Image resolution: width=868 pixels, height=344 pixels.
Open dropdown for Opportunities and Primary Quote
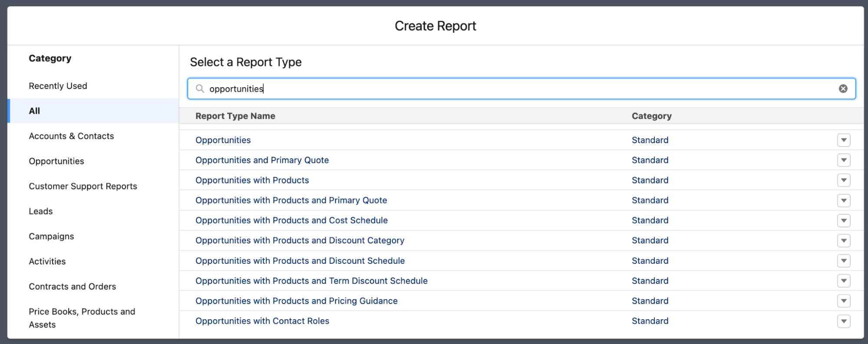coord(844,160)
